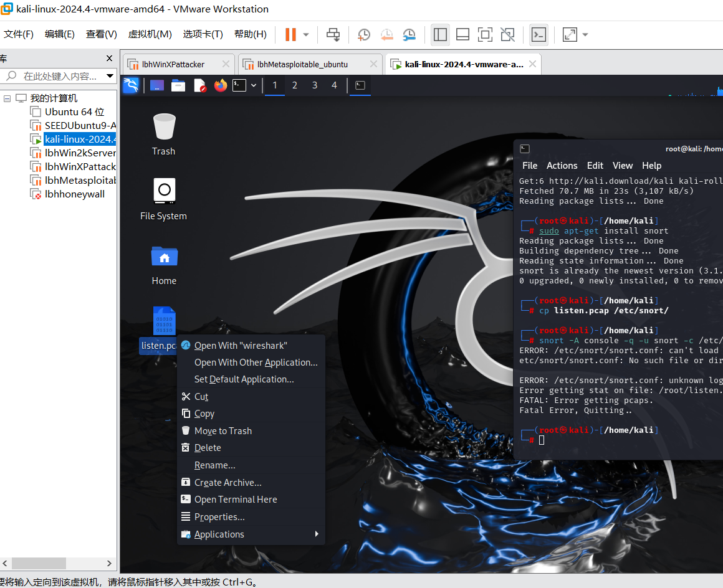Viewport: 723px width, 588px height.
Task: Select Ubuntu 64 位 in the library
Action: [74, 112]
